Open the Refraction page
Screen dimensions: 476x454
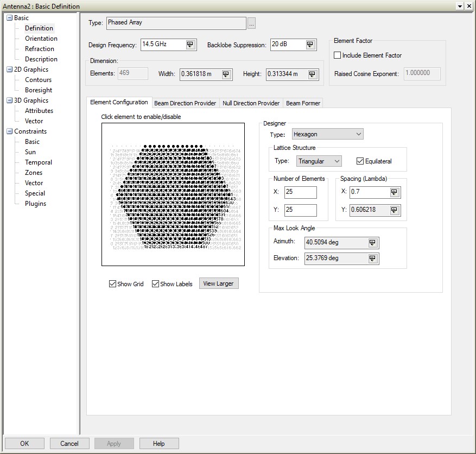coord(40,48)
